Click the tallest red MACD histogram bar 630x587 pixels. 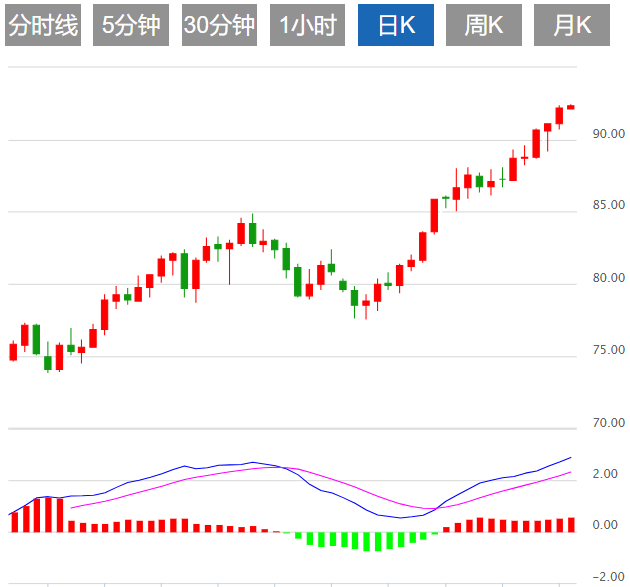(47, 514)
